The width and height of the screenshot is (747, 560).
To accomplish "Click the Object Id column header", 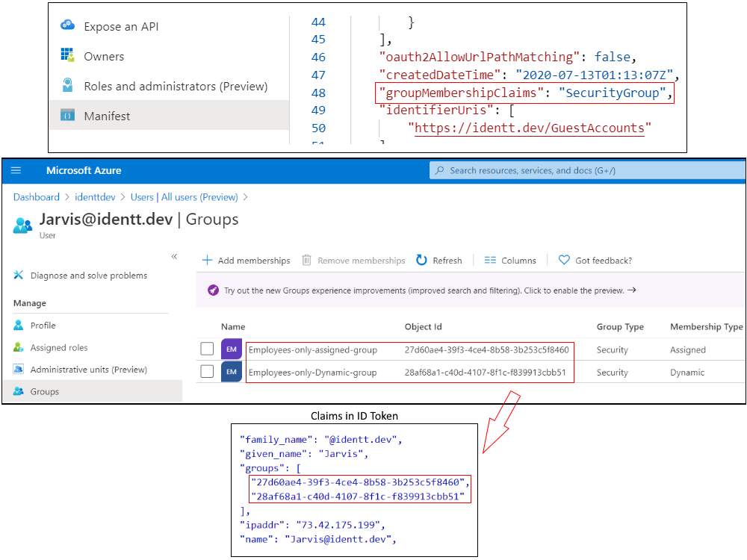I will (x=423, y=327).
